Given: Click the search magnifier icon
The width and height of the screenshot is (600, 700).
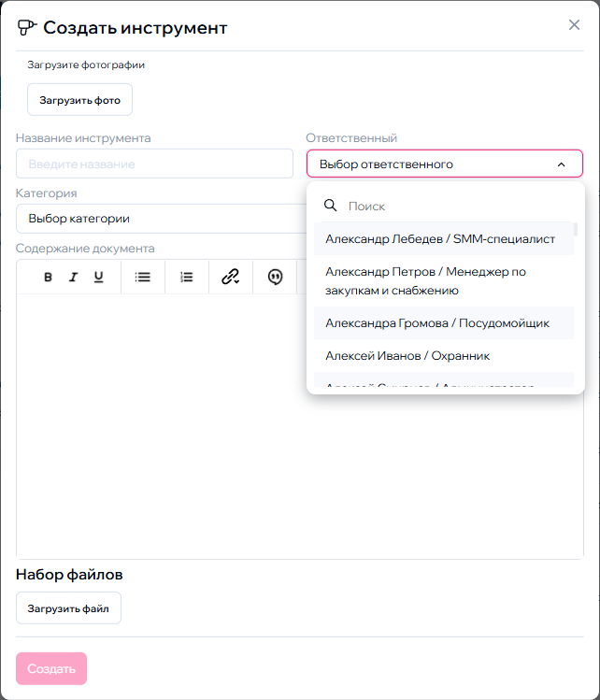Looking at the screenshot, I should point(329,206).
